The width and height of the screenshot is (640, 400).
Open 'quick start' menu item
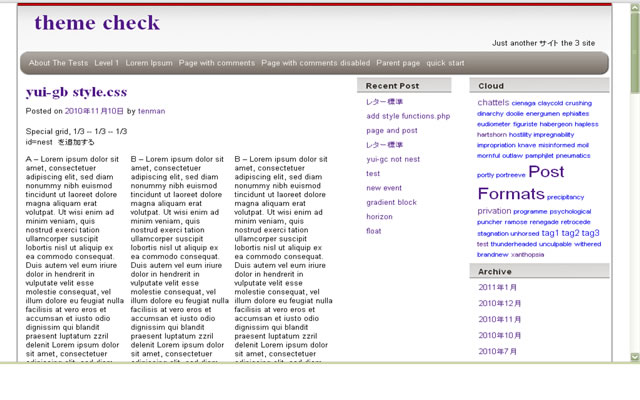pyautogui.click(x=445, y=63)
